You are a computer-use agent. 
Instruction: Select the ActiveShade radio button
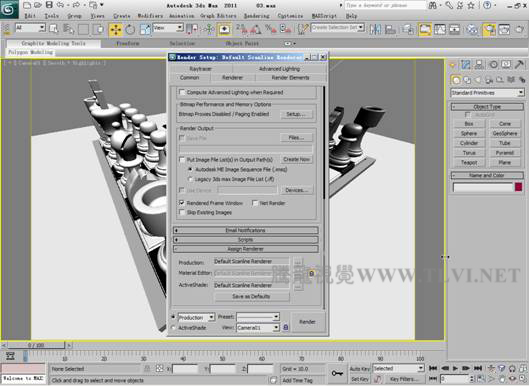173,328
